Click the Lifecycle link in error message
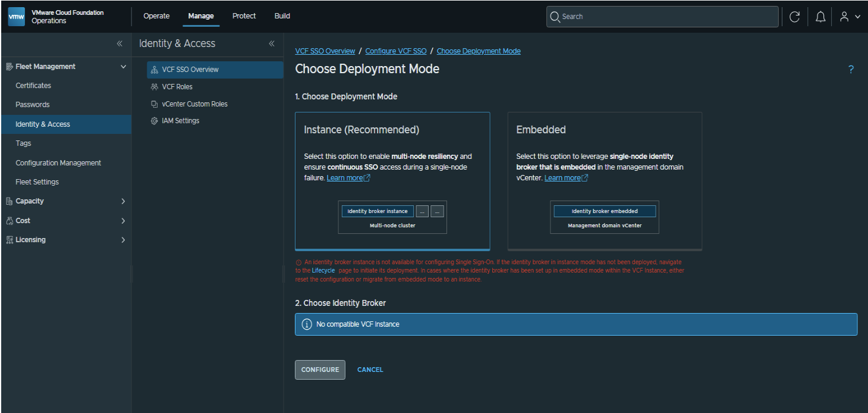868x413 pixels. point(323,270)
